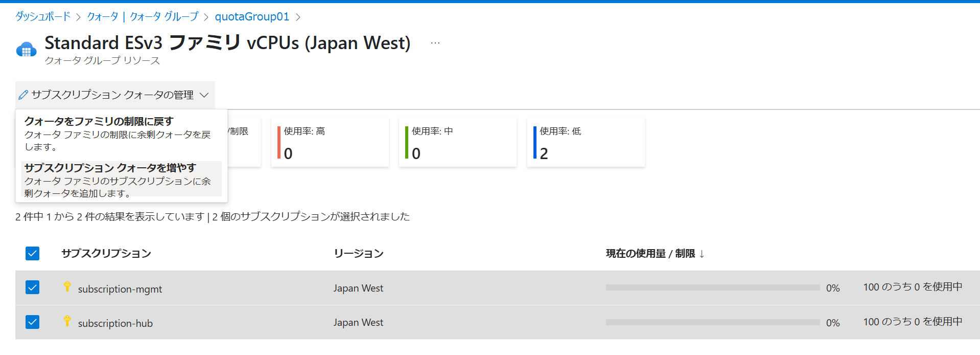Expand サブスクリプション クォータの管理 dropdown
Viewport: 980px width, 355px height.
115,95
